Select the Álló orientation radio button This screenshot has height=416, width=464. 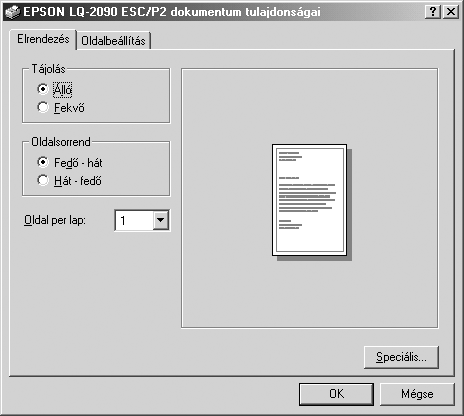point(43,89)
